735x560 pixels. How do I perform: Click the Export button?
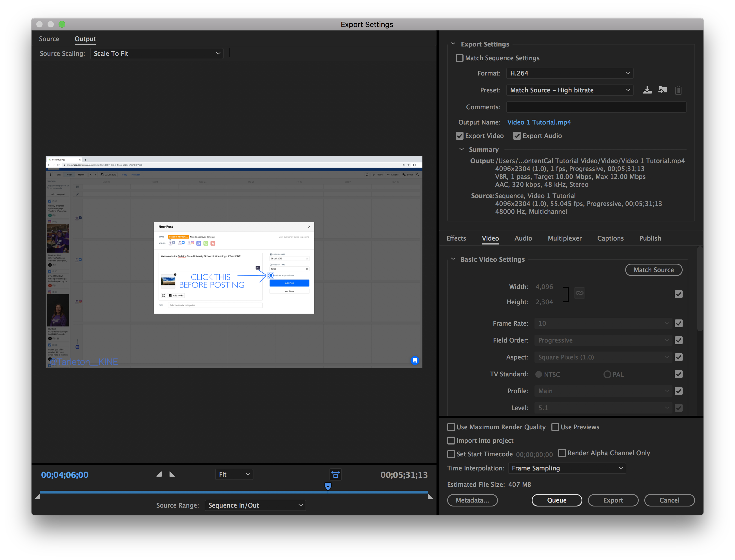613,500
